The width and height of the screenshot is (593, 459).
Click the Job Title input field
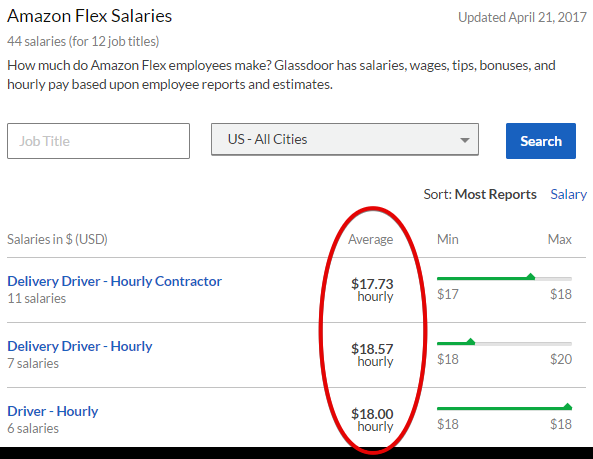click(x=98, y=141)
